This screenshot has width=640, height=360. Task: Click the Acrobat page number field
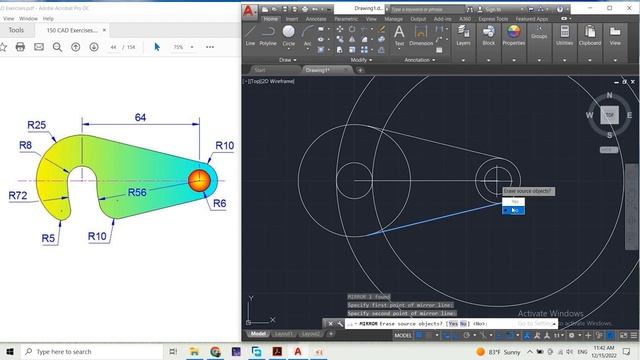point(113,47)
